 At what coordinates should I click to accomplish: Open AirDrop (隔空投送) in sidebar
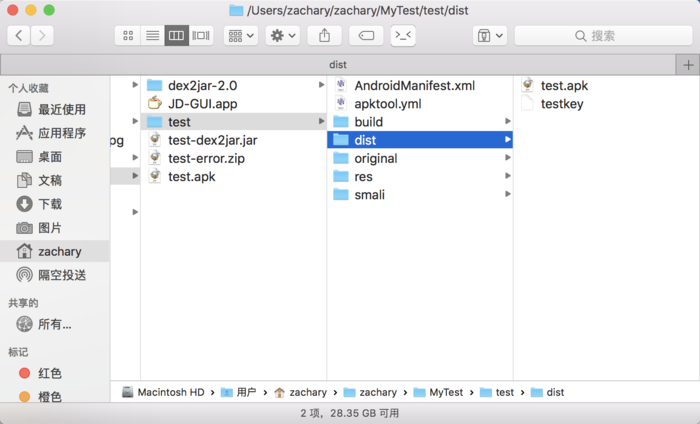[x=54, y=275]
